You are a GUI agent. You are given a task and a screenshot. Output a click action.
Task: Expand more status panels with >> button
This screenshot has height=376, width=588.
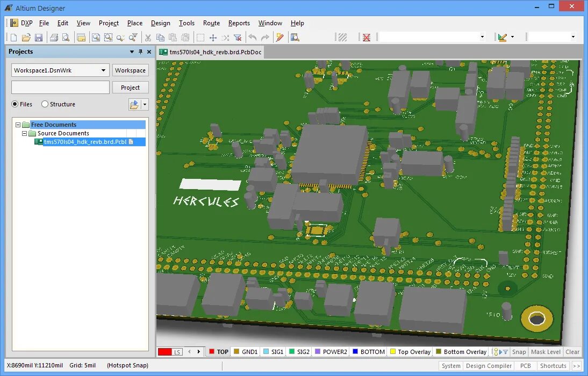(x=576, y=366)
